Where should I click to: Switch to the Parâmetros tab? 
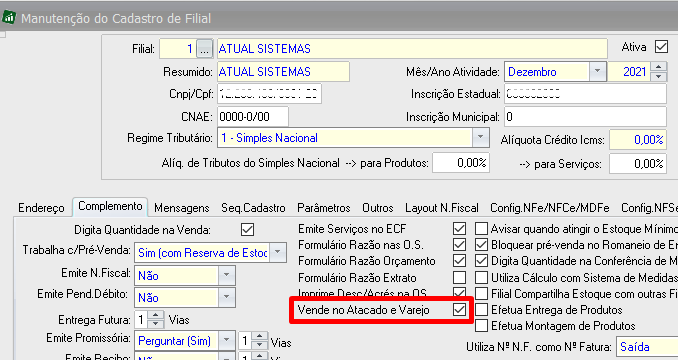324,208
